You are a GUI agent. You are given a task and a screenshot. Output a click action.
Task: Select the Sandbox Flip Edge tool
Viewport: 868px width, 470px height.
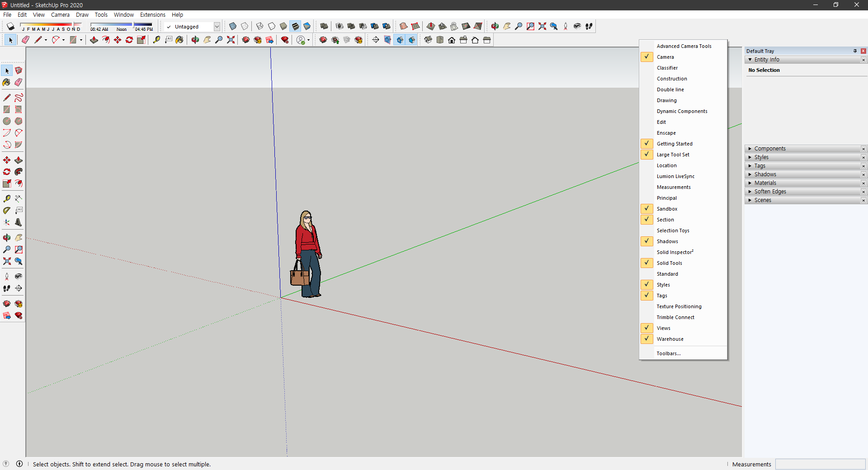point(478,26)
